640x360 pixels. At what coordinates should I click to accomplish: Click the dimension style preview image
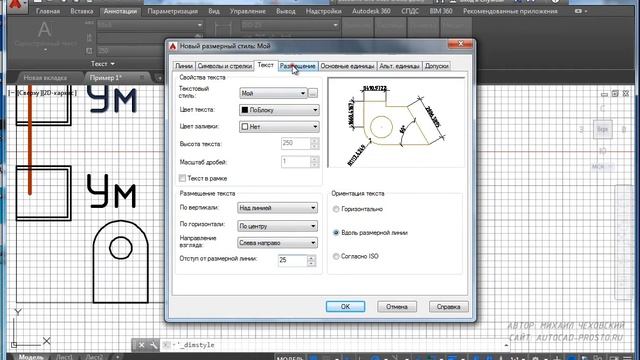tap(396, 122)
